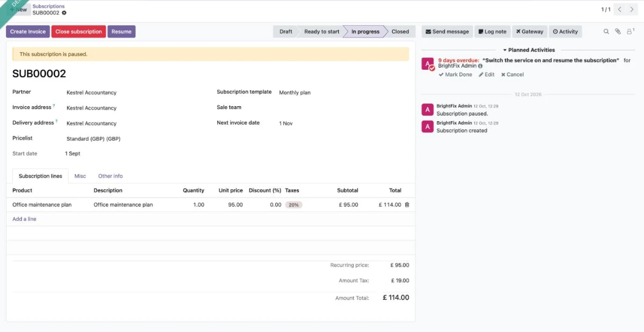This screenshot has height=332, width=644.
Task: Click the empty Sale team field
Action: [343, 108]
